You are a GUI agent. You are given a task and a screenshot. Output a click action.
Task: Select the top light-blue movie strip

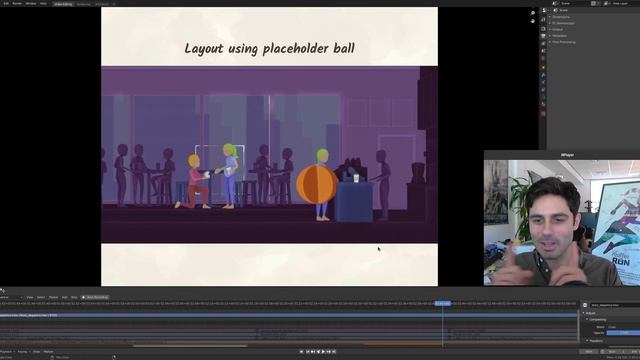point(289,315)
